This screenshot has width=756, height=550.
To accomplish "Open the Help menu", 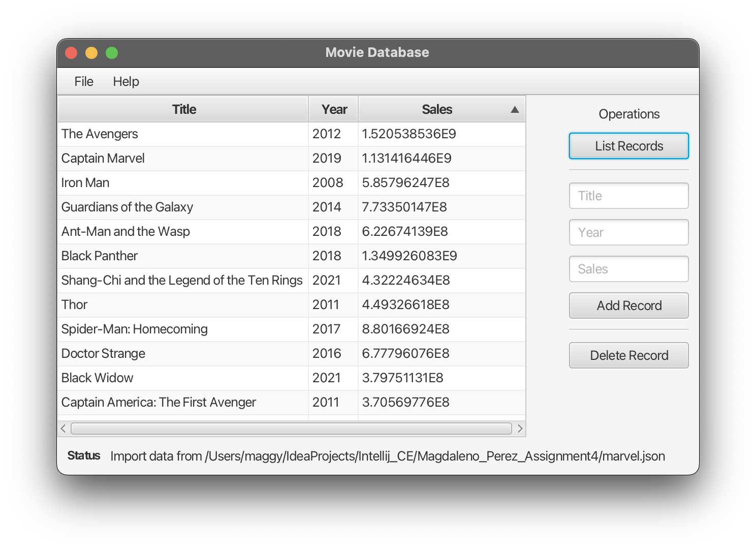I will (x=126, y=81).
